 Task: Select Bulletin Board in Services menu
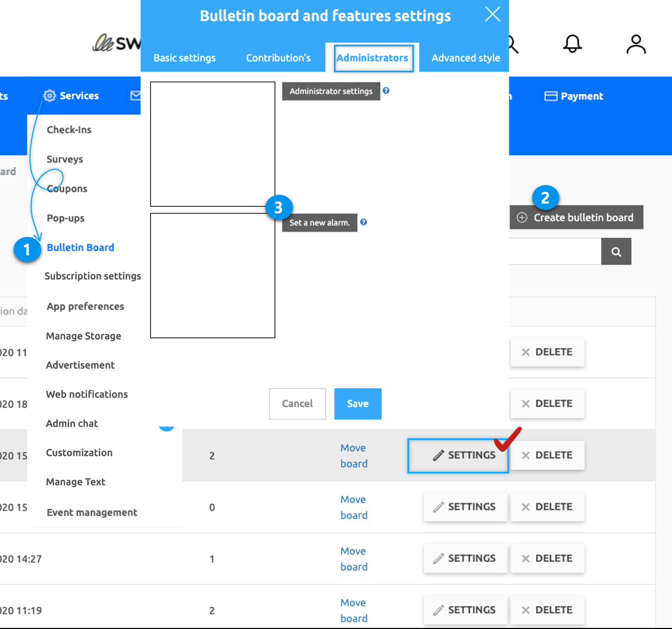(80, 247)
